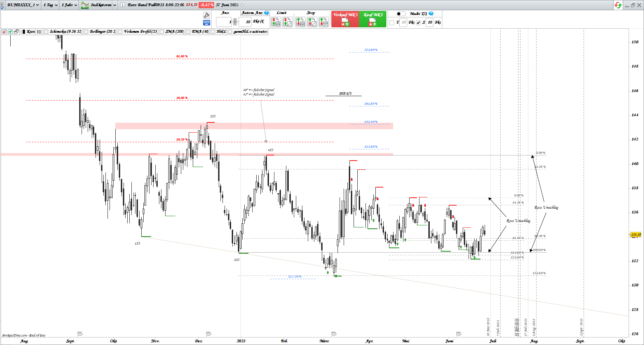
Task: Click the first Stop order icon
Action: [300, 22]
